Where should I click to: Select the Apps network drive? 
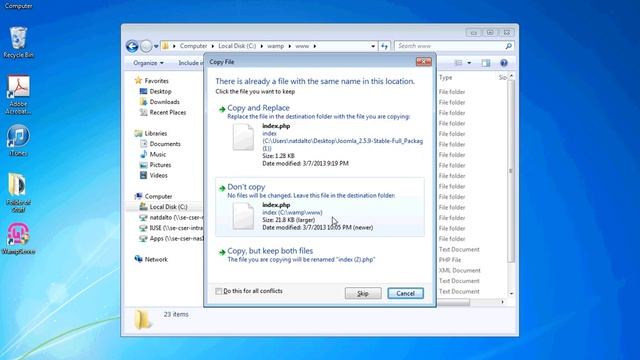point(171,239)
